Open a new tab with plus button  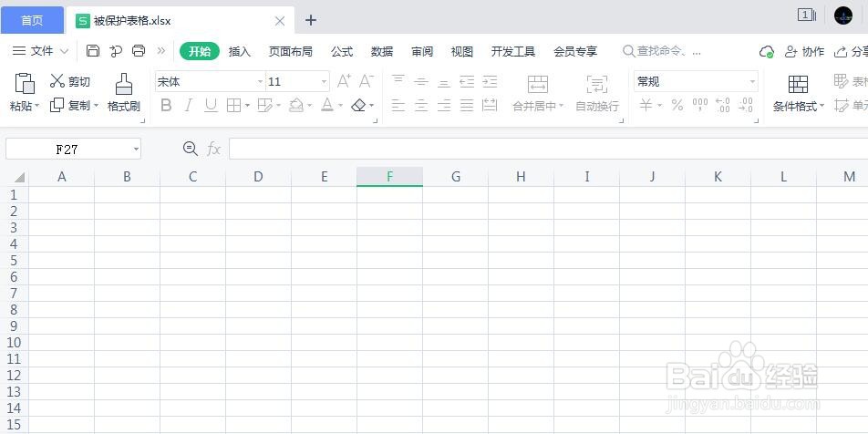(x=311, y=20)
